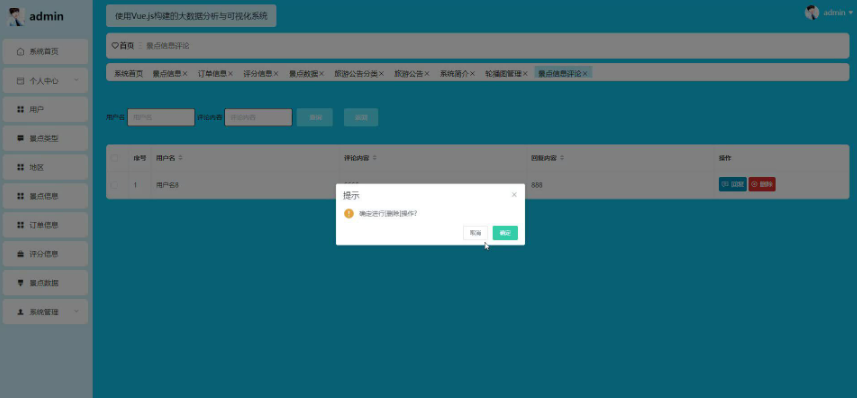857x398 pixels.
Task: Click the 返回 button beside 查询
Action: [x=361, y=117]
